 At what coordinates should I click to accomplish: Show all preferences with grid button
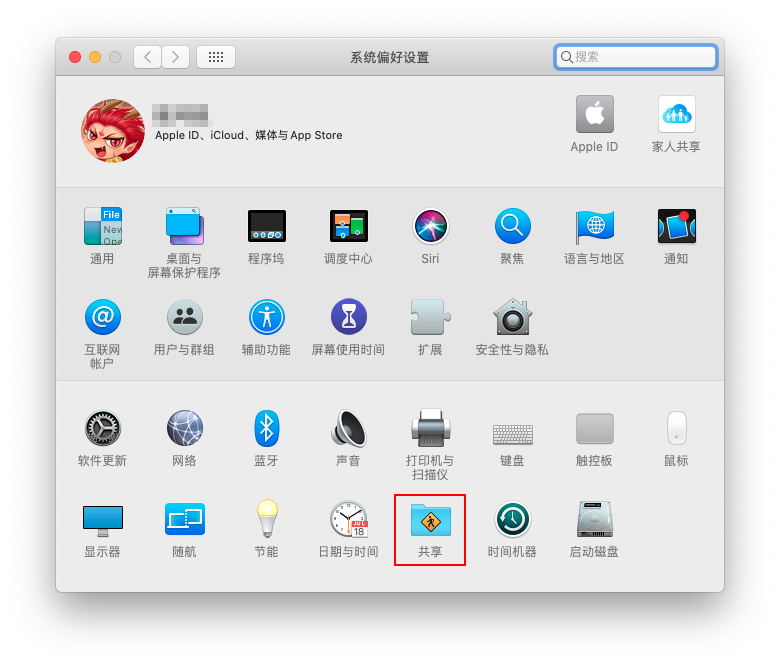216,57
